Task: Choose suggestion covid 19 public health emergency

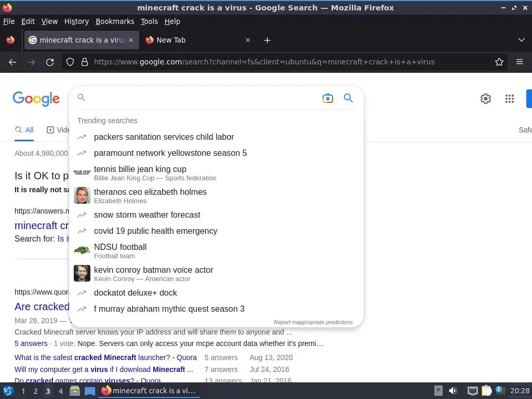Action: [x=217, y=231]
